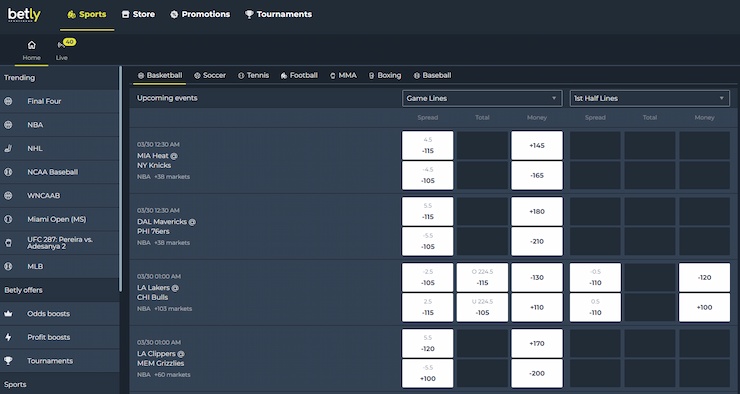Click the Profit boosts lightning icon
740x394 pixels.
click(x=8, y=337)
